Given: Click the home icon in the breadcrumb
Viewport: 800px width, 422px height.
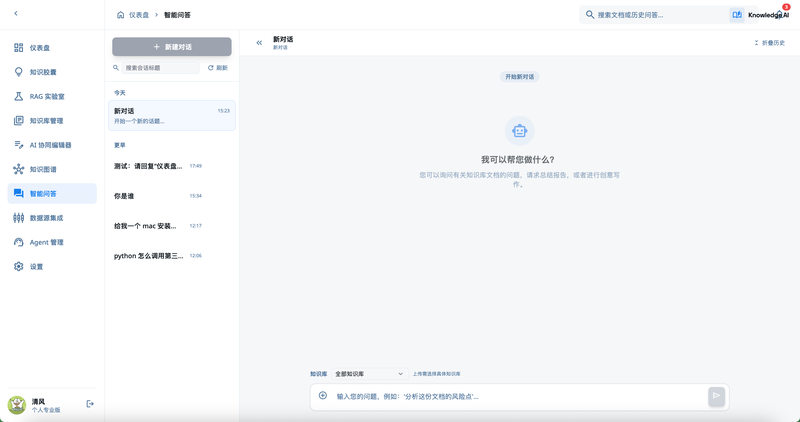Looking at the screenshot, I should (x=120, y=15).
